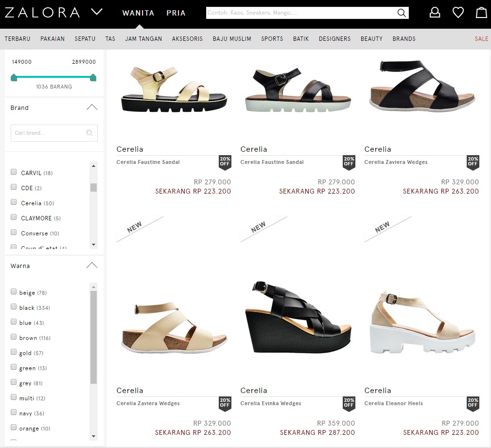This screenshot has width=491, height=448.
Task: Collapse the Brand filter section
Action: pyautogui.click(x=92, y=108)
